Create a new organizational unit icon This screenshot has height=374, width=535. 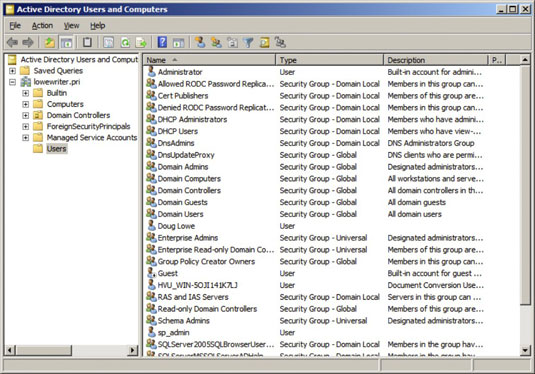tap(232, 42)
